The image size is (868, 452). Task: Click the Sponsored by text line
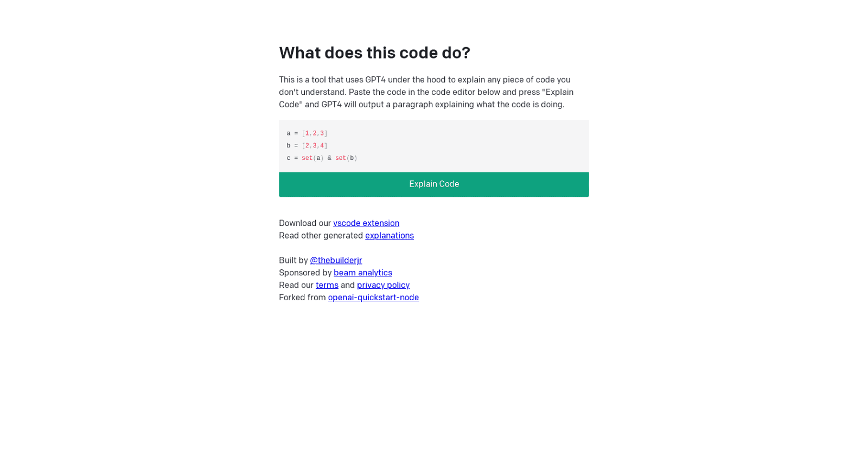[x=305, y=273]
